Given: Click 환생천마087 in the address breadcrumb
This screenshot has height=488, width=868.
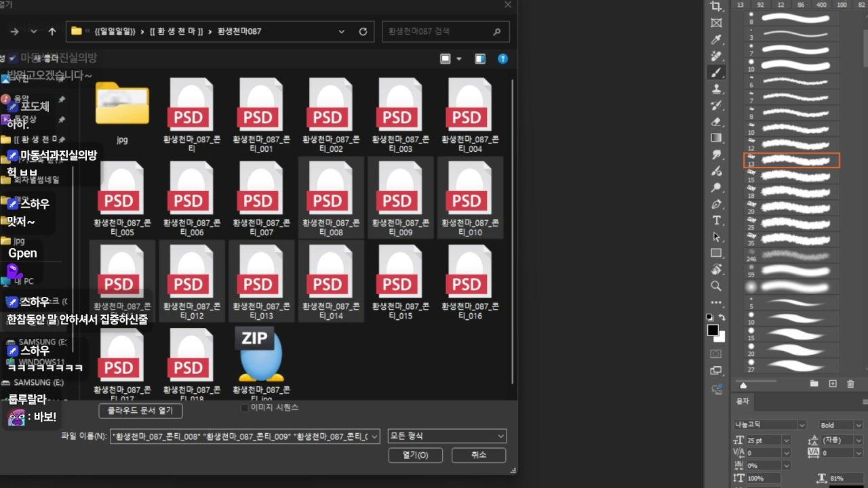Looking at the screenshot, I should click(239, 31).
